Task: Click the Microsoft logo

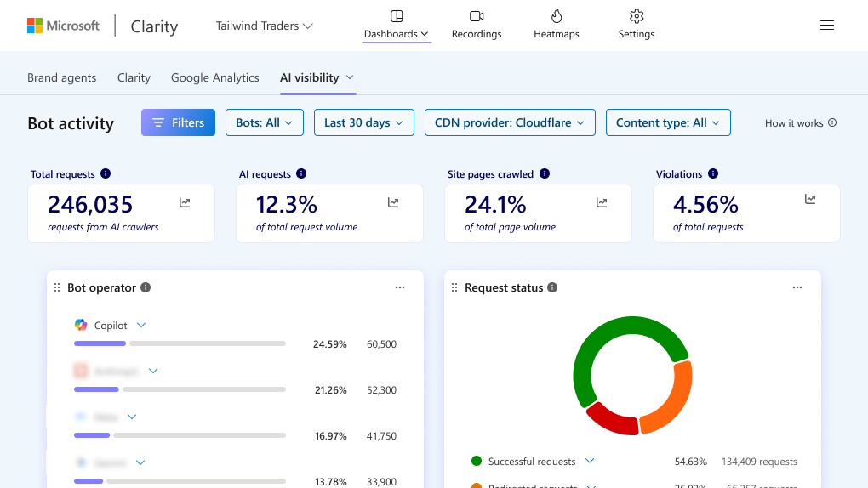Action: [x=63, y=26]
